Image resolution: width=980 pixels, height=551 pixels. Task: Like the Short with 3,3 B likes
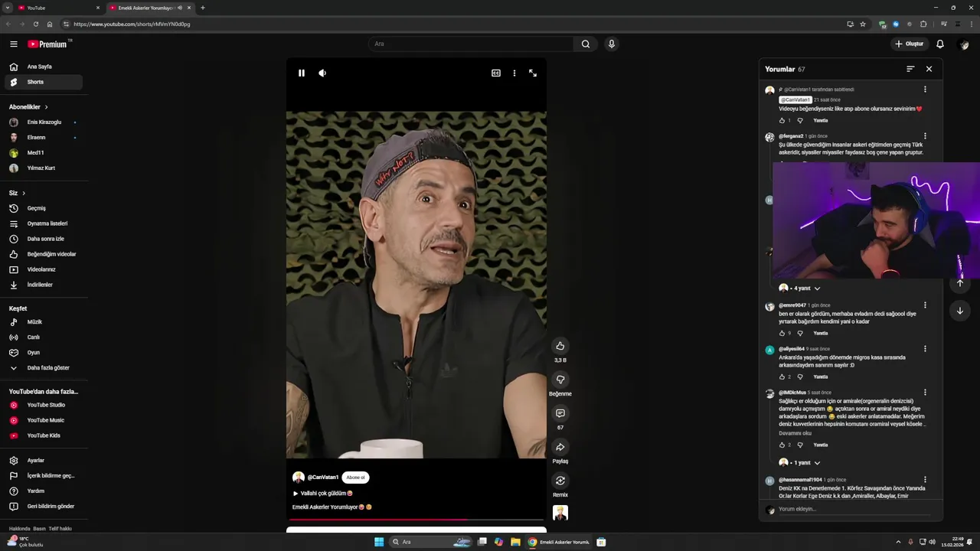point(560,346)
